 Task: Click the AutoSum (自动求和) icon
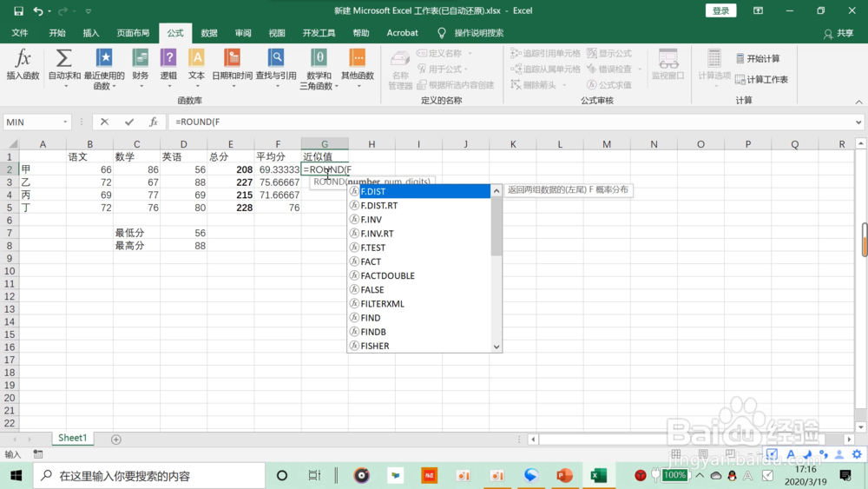click(x=64, y=58)
